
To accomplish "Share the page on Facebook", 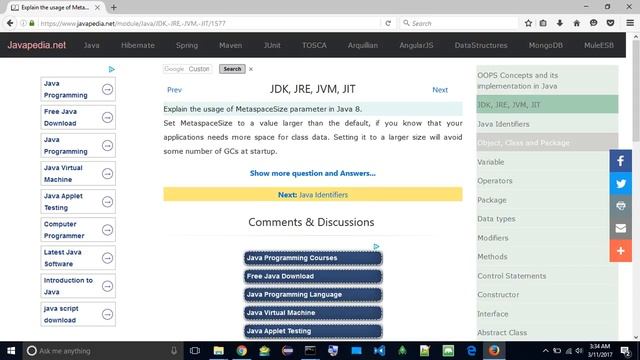I will tap(620, 161).
